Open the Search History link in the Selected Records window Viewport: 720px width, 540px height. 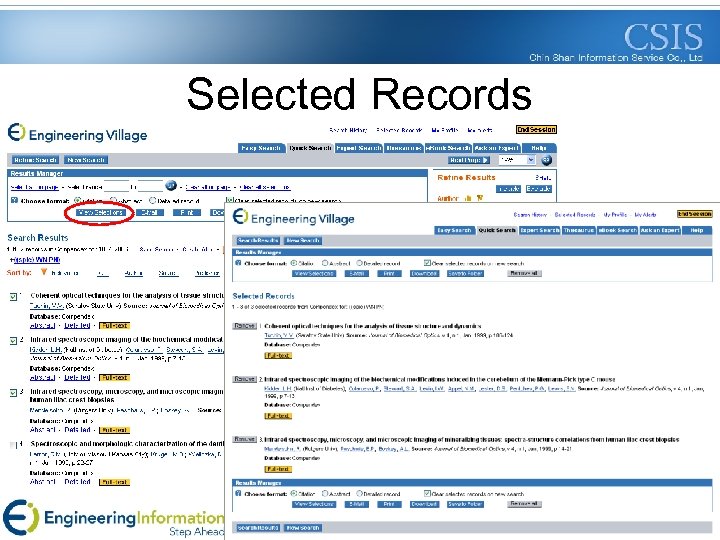tap(530, 214)
